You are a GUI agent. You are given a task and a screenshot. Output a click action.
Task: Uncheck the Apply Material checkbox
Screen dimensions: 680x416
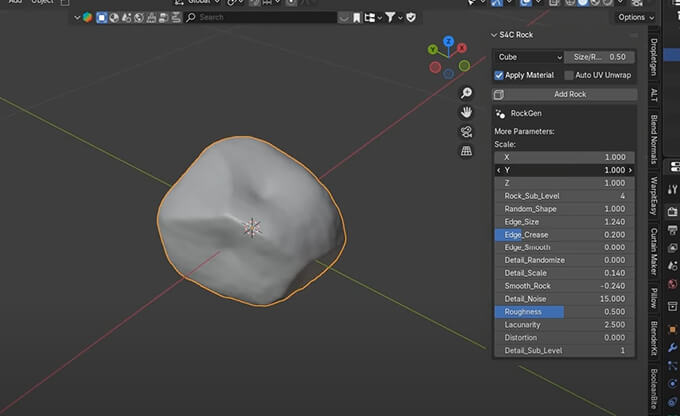(x=500, y=75)
